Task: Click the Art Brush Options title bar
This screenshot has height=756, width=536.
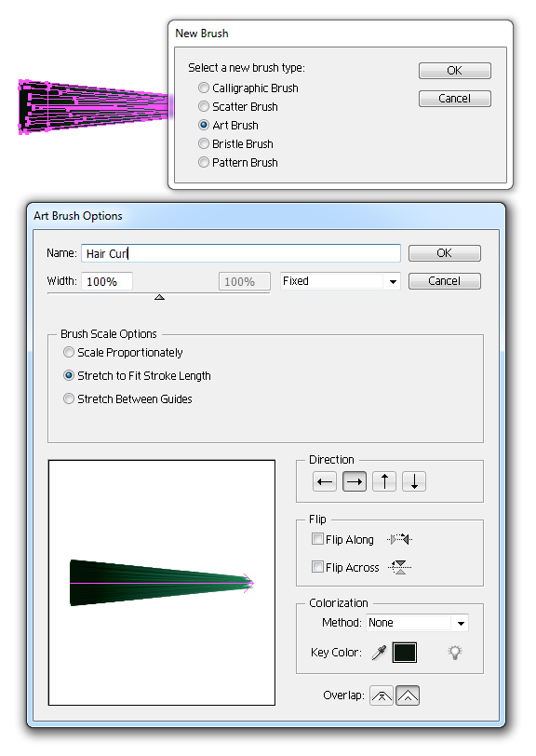Action: 266,215
